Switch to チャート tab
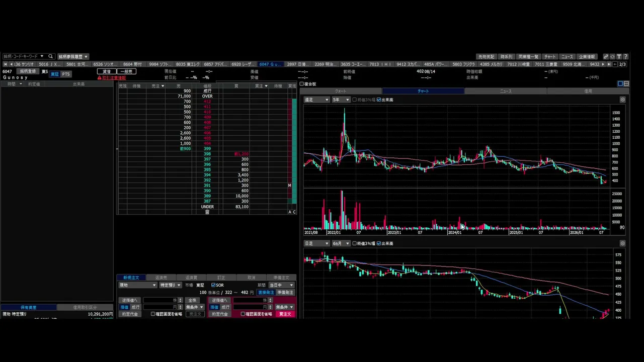The width and height of the screenshot is (644, 362). coord(423,91)
